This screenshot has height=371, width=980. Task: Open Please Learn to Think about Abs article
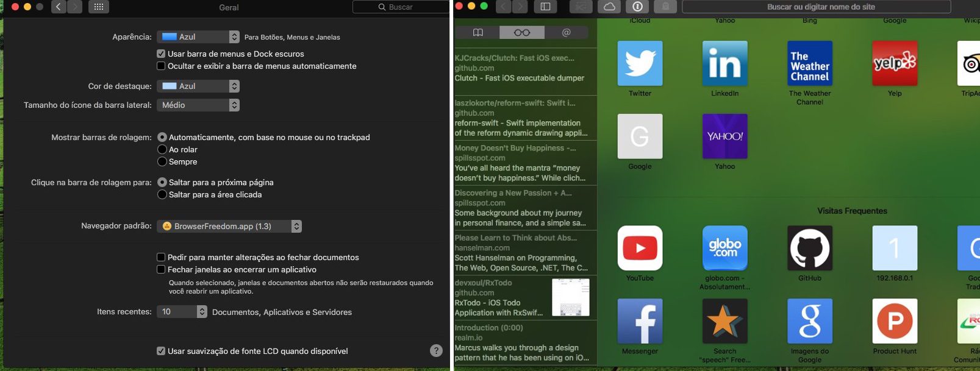click(525, 253)
